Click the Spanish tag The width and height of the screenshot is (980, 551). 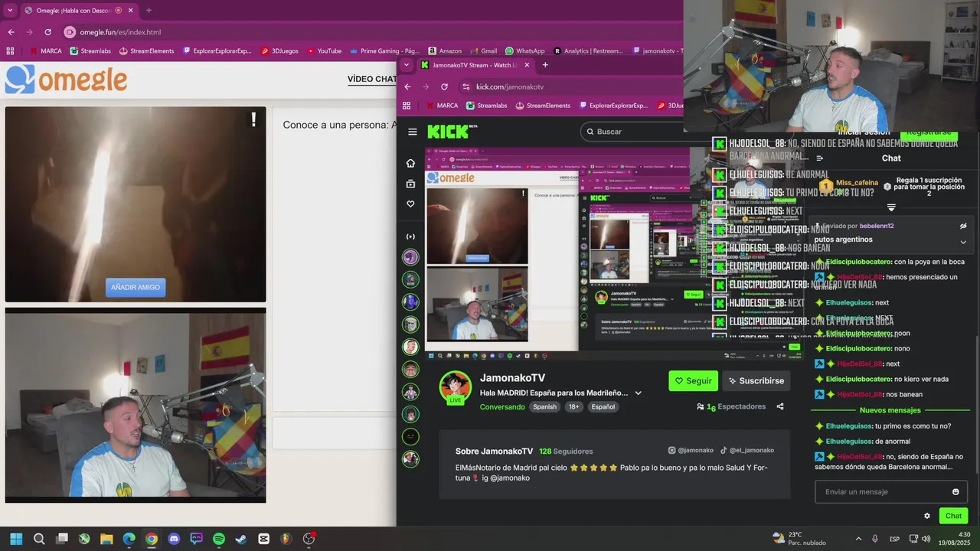point(545,407)
